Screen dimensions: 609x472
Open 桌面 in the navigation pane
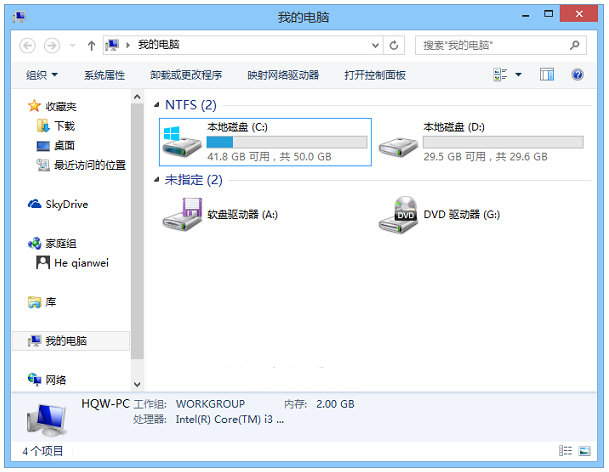tap(64, 146)
